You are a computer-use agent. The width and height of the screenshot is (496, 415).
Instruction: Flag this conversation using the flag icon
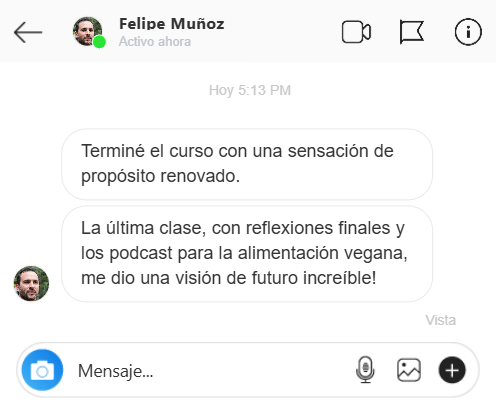[412, 32]
